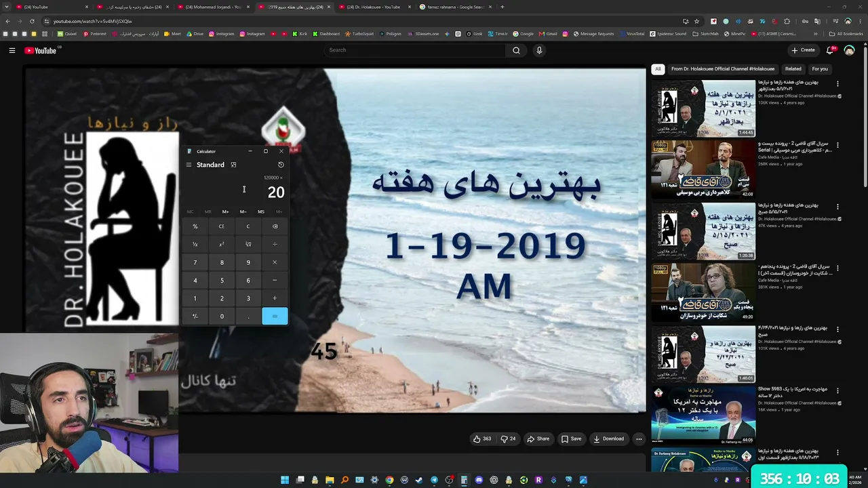The height and width of the screenshot is (488, 868).
Task: Open Calculator navigation hamburger menu
Action: pos(189,165)
